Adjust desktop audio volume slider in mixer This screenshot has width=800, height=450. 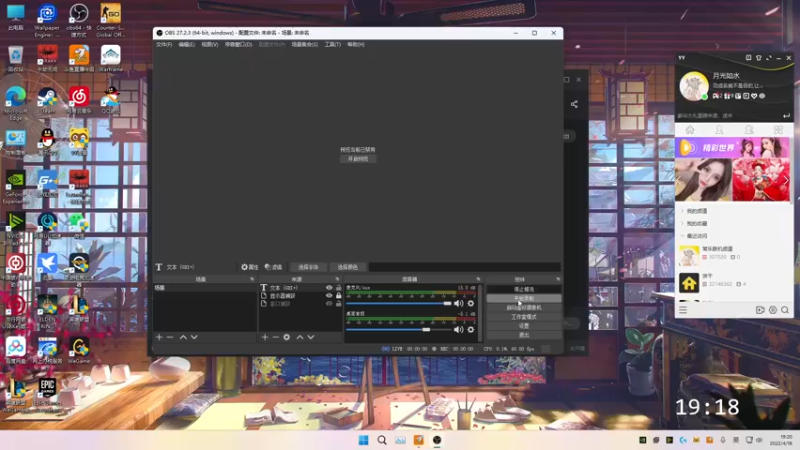pyautogui.click(x=398, y=330)
